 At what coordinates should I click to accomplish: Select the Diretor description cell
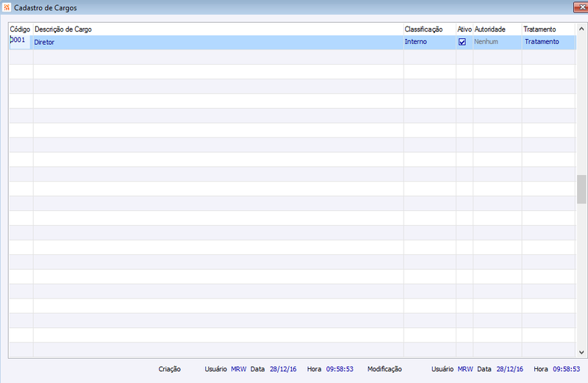(218, 42)
